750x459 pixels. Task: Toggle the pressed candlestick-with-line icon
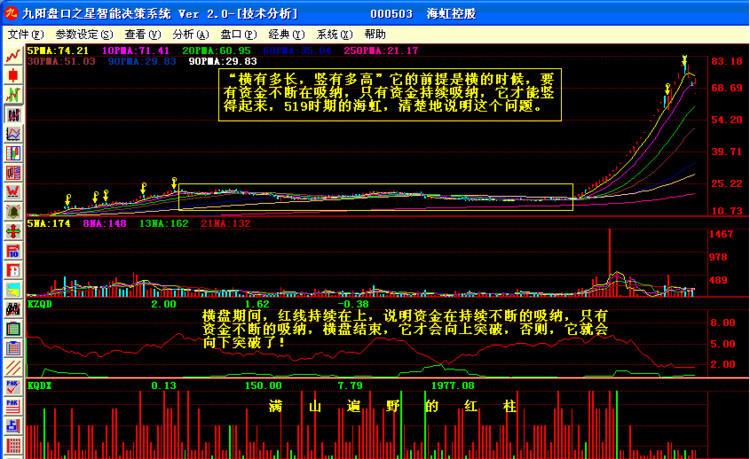13,115
